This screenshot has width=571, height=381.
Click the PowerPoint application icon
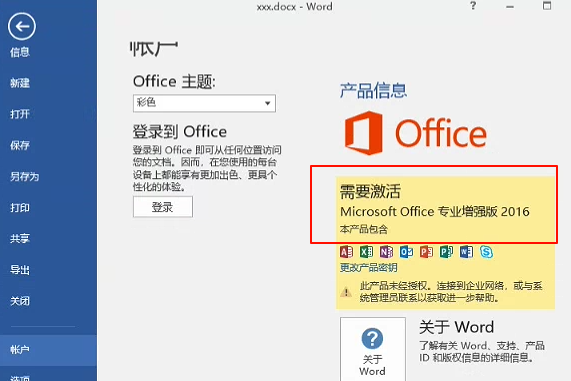click(x=426, y=252)
